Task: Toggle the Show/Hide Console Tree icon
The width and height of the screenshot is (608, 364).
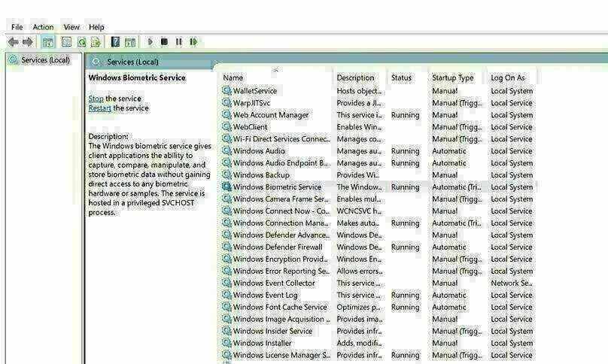Action: [x=47, y=42]
